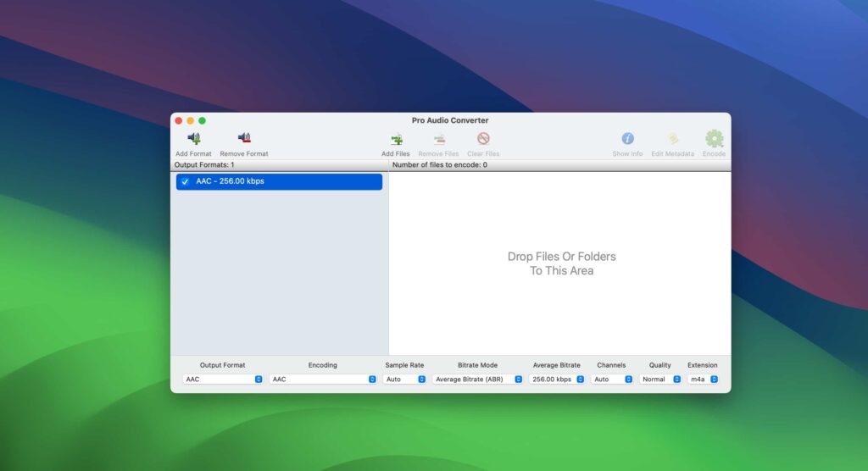This screenshot has height=471, width=868.
Task: Click the Edit Metadata toolbar icon
Action: click(x=672, y=138)
